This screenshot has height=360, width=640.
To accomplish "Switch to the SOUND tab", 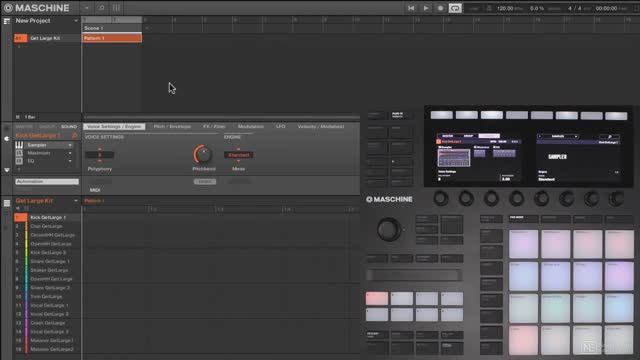I will point(69,127).
